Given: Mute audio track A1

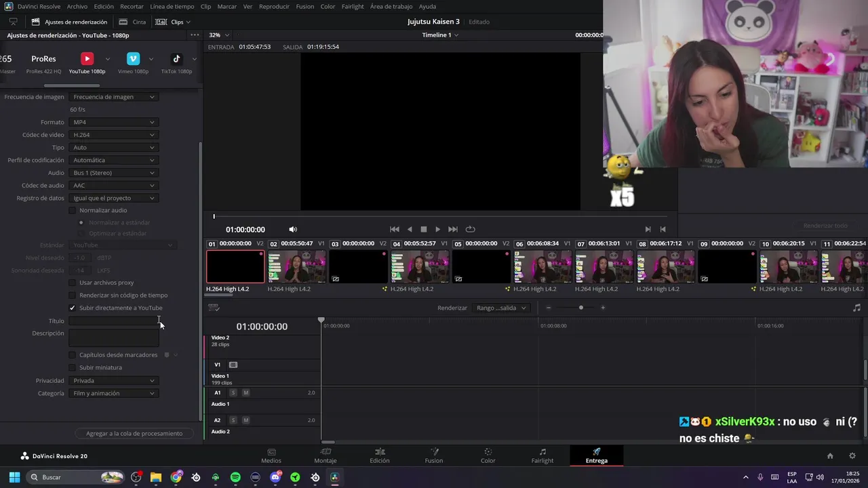Looking at the screenshot, I should (x=245, y=393).
